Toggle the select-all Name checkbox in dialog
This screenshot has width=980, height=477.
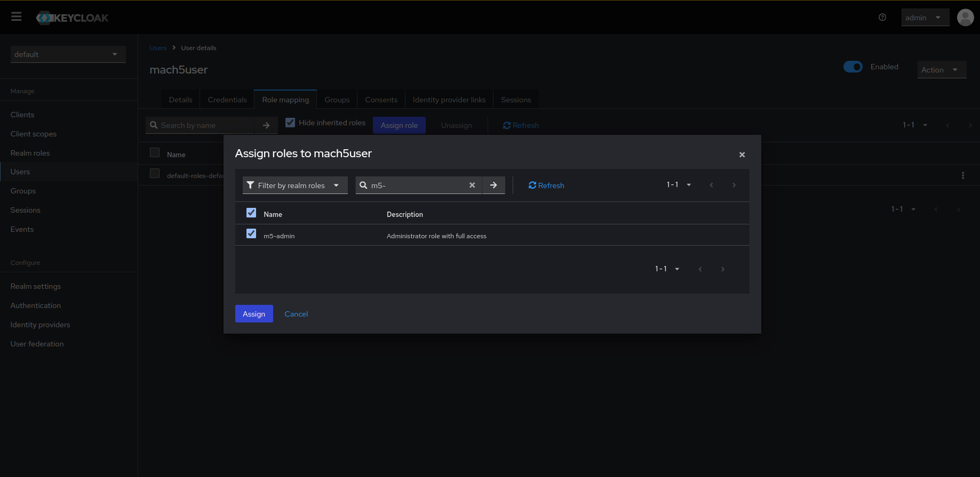(x=251, y=213)
